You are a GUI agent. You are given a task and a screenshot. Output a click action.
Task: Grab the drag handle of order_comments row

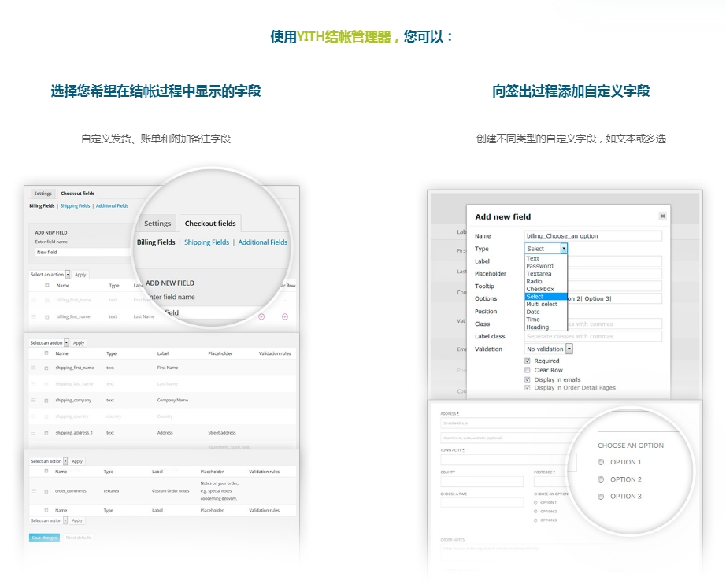33,490
